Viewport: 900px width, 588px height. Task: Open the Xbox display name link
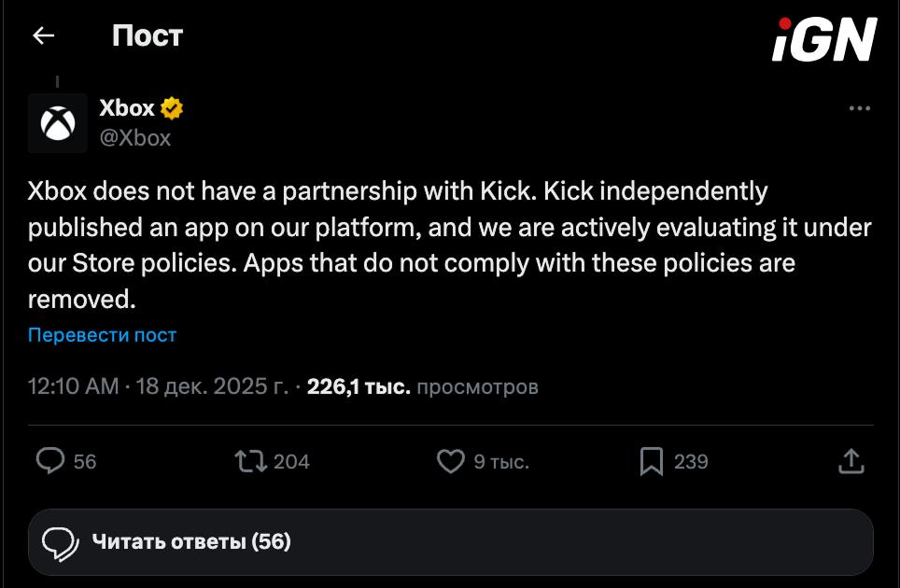(x=127, y=108)
